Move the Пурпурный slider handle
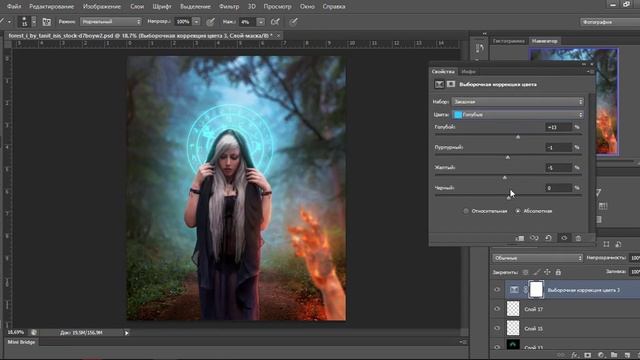640x360 pixels. [508, 157]
